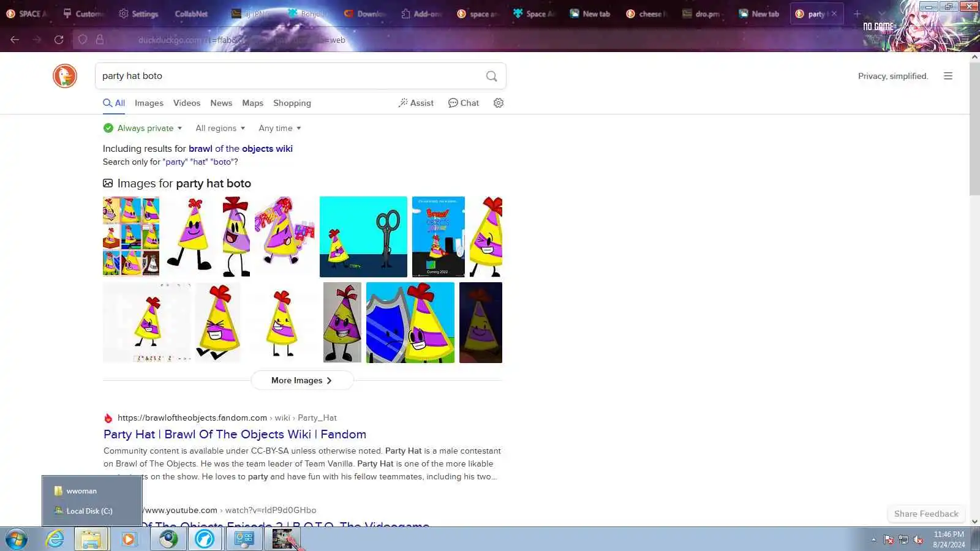Switch to the News search tab

tap(221, 103)
